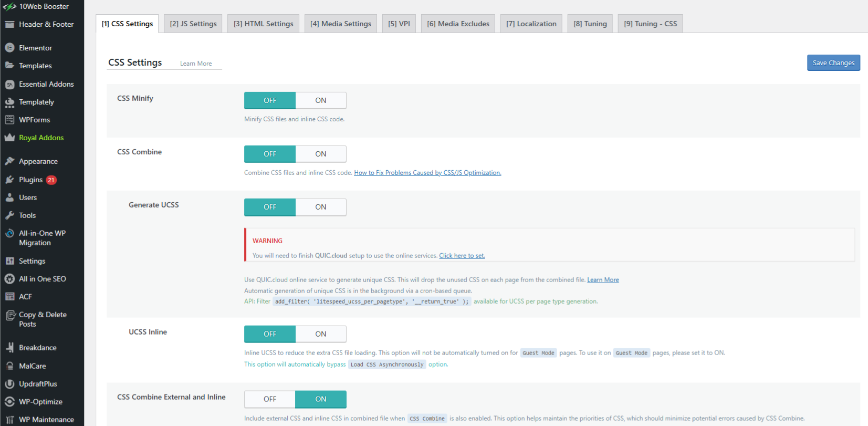Click the WARNING heading text

[267, 241]
